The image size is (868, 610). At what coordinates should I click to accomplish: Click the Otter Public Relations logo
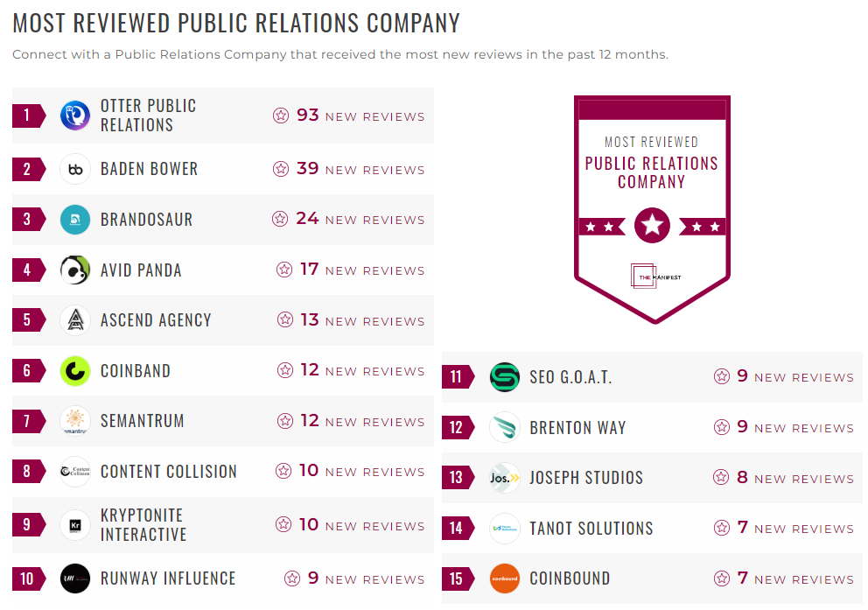74,115
